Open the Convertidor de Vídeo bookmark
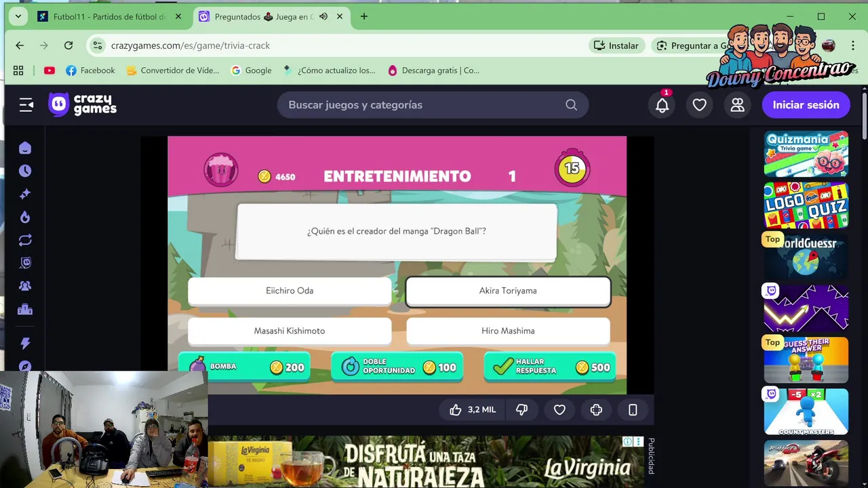This screenshot has height=488, width=868. coord(173,70)
